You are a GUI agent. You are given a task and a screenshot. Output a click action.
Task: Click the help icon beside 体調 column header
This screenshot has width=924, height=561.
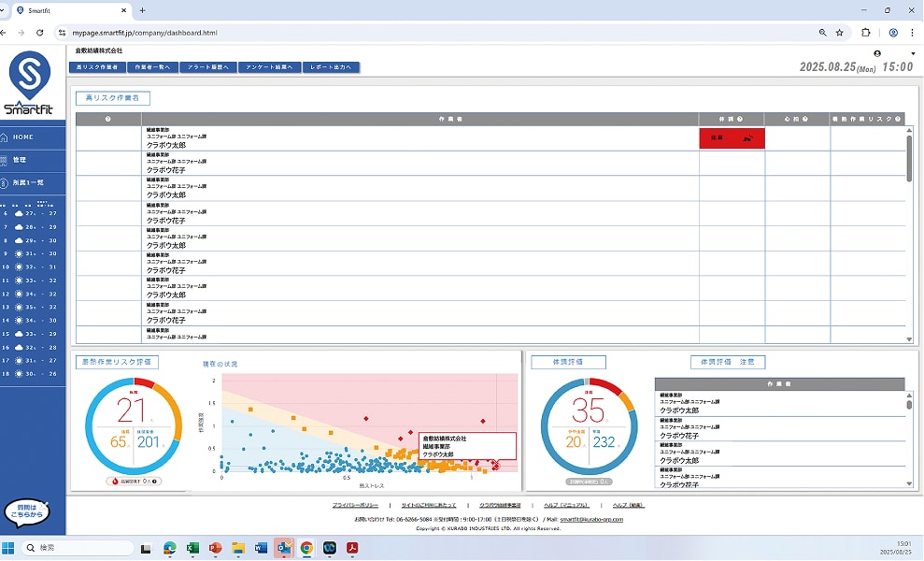[x=740, y=119]
